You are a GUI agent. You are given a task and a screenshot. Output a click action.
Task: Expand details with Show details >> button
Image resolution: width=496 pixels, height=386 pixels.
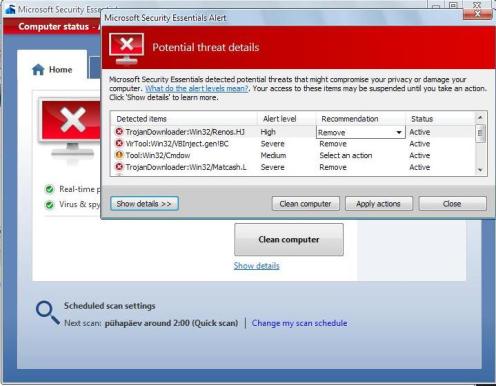pyautogui.click(x=144, y=203)
